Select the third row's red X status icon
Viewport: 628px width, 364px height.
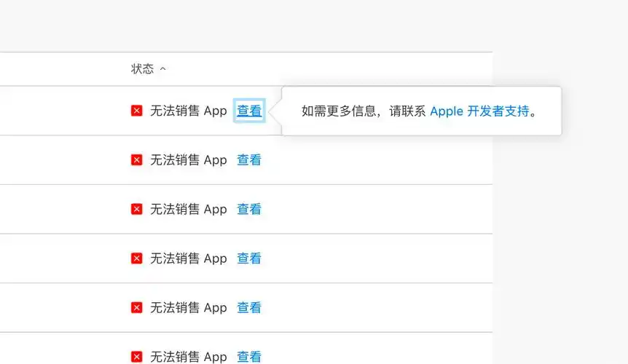136,209
